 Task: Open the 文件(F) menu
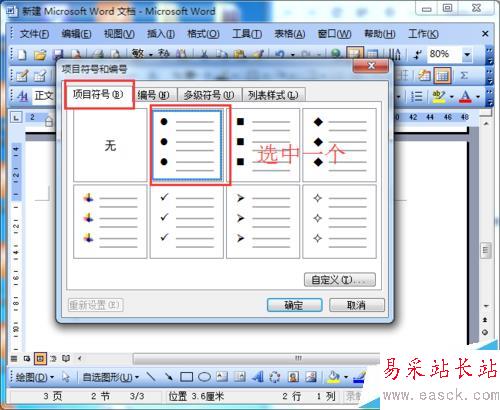[x=34, y=34]
